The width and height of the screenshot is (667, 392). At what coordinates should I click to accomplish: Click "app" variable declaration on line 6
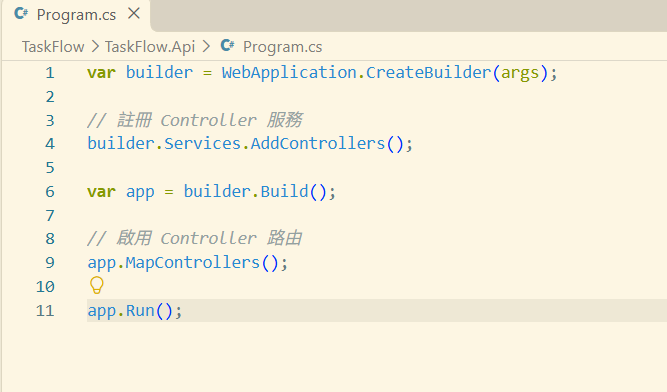140,193
